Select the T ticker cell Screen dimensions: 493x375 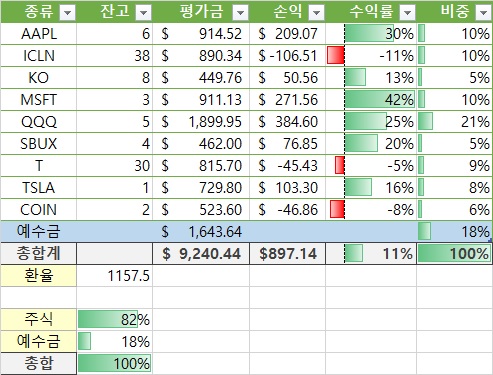pyautogui.click(x=39, y=166)
